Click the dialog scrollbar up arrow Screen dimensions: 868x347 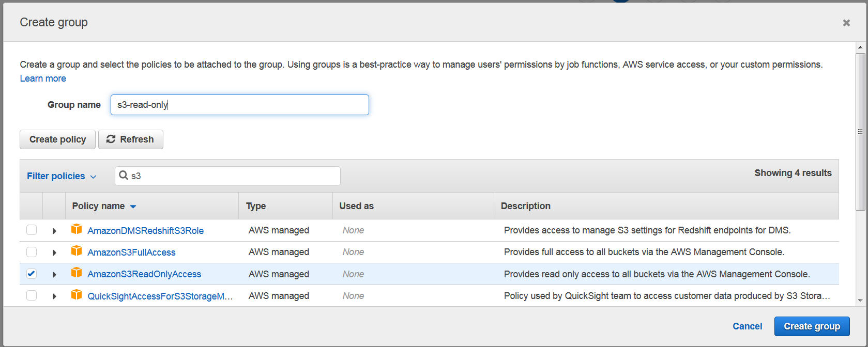[x=860, y=48]
